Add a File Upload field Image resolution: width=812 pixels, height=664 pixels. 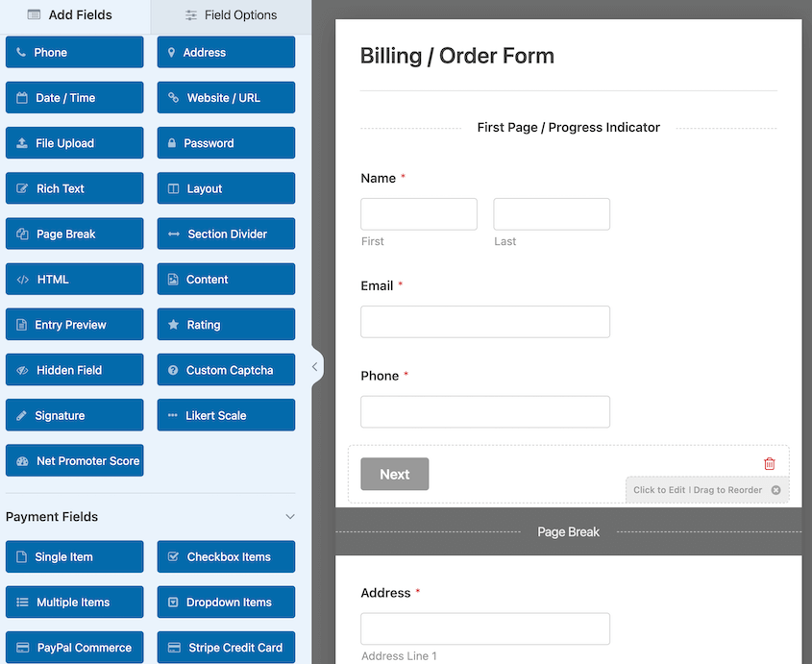[74, 142]
